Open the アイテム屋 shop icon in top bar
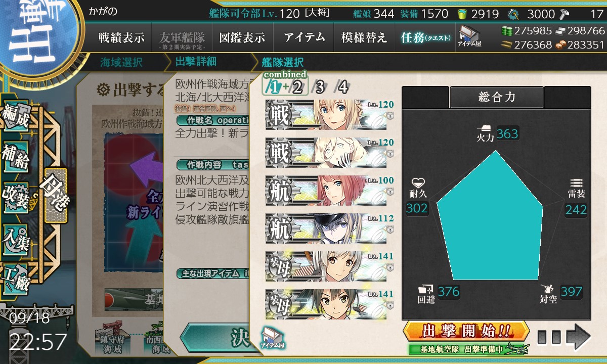The height and width of the screenshot is (364, 607). click(x=469, y=36)
